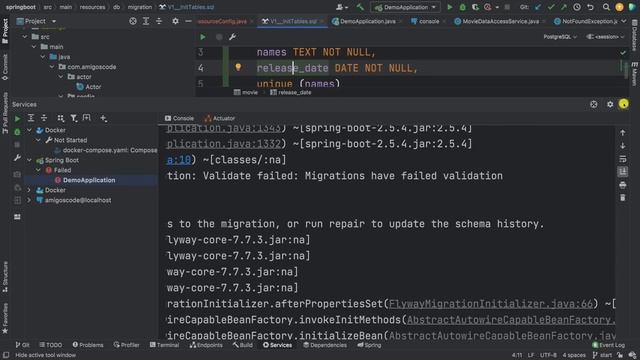
Task: Commit changes with the Git checkmark icon
Action: (x=551, y=7)
